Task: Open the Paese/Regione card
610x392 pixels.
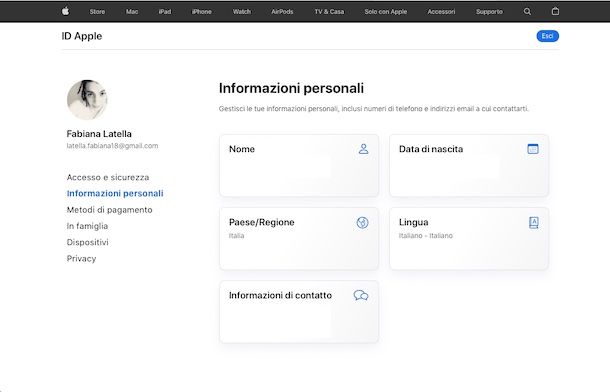Action: (x=299, y=238)
